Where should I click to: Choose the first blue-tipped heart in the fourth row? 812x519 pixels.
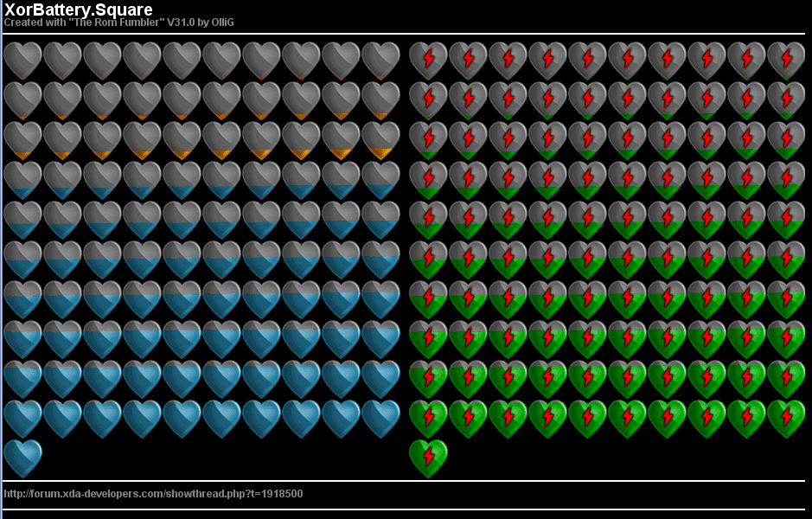[22, 180]
